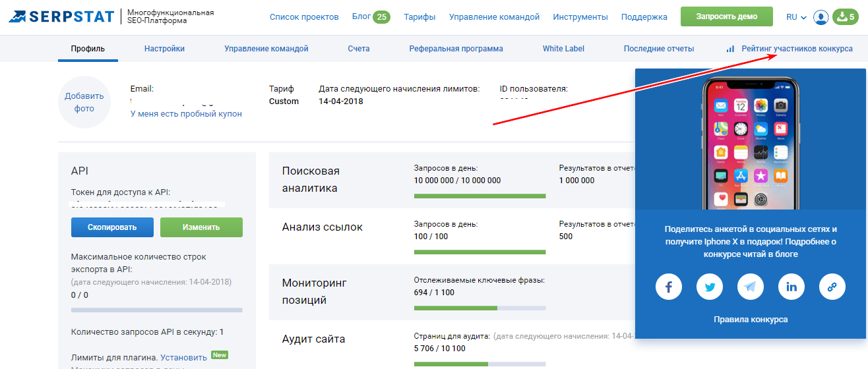Open downloads button with 5 badge

coord(845,17)
